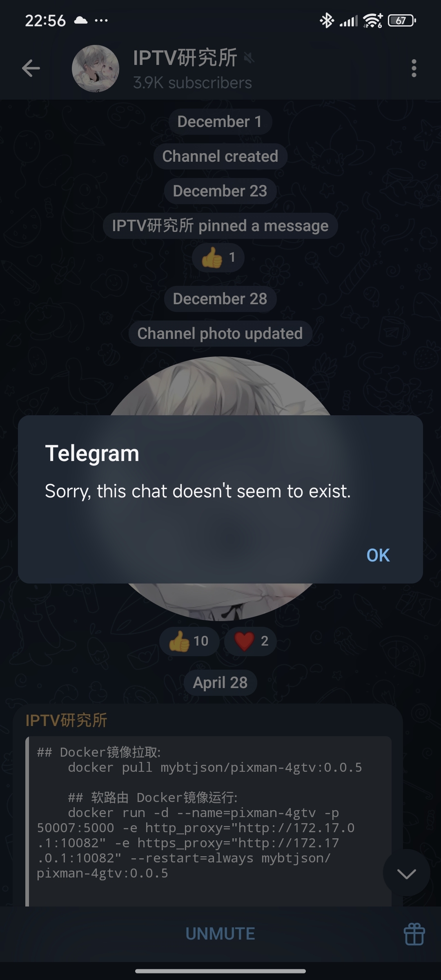Open the pinned a message notice

220,226
